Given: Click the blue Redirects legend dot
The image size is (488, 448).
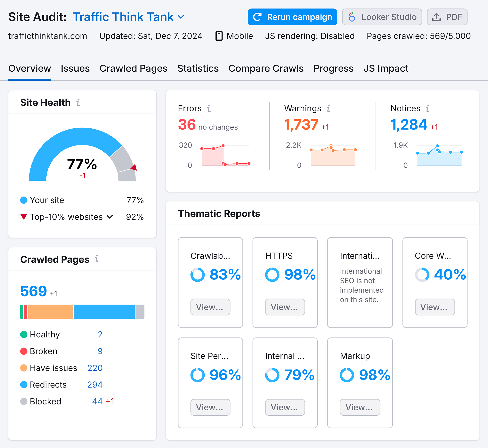Looking at the screenshot, I should point(24,385).
